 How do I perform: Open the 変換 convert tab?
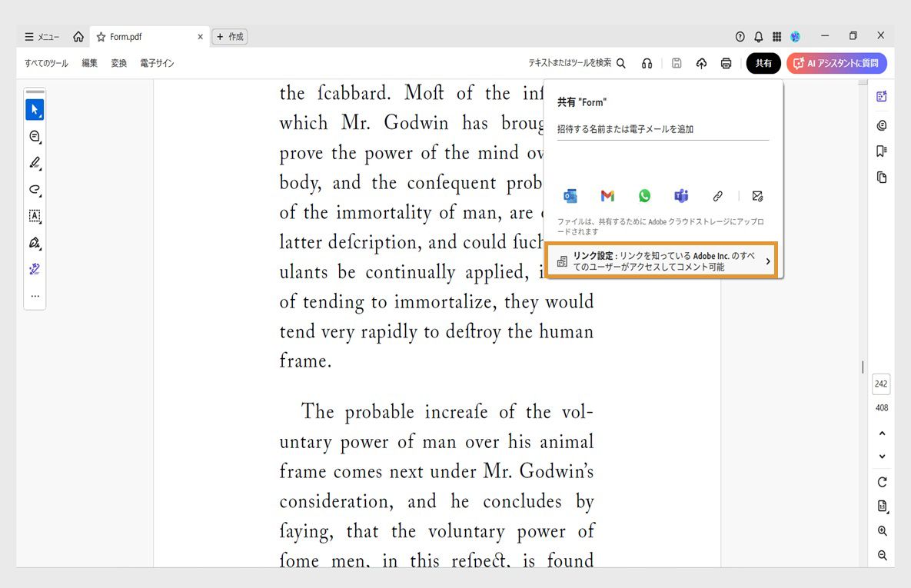(118, 63)
